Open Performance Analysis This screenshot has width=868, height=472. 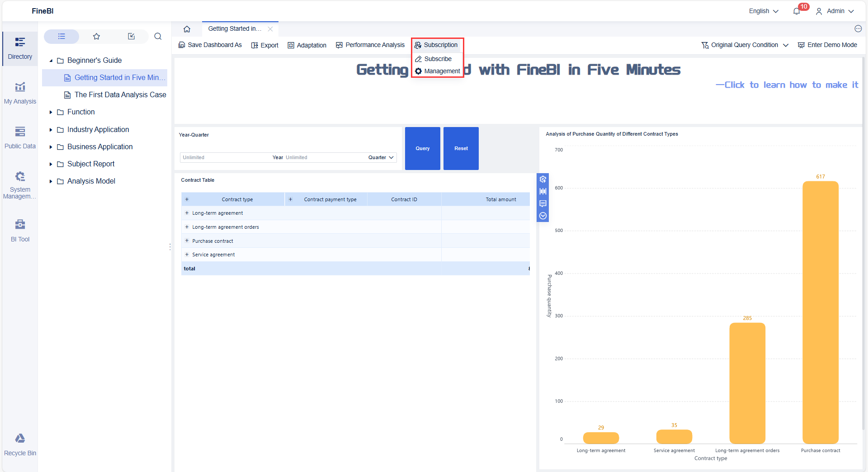370,45
